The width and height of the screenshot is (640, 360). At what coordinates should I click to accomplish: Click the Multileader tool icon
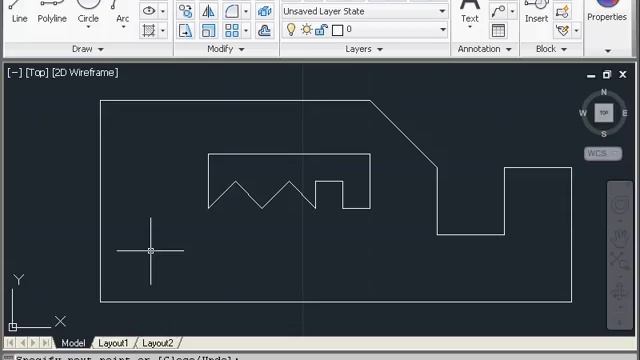498,11
